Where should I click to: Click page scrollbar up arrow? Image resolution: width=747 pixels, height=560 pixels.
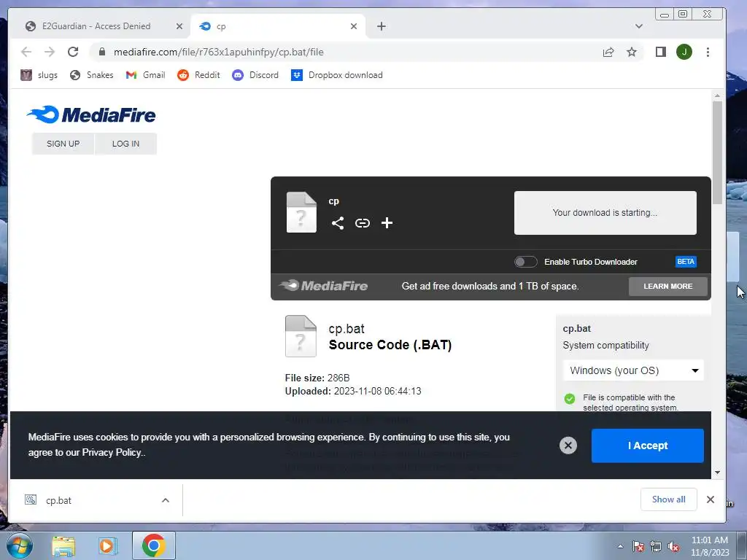[718, 96]
